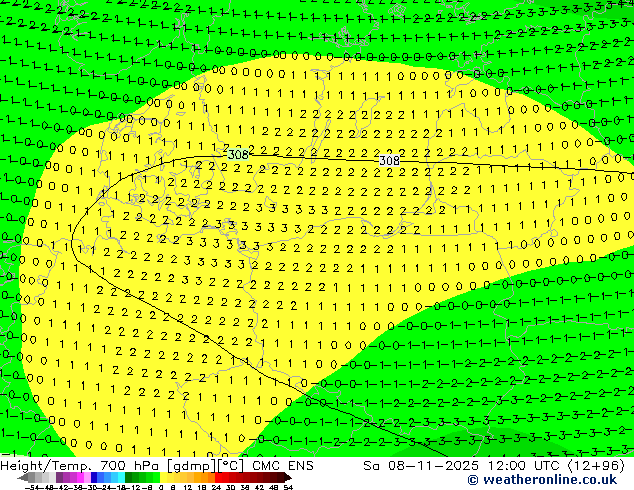
Task: Select the left 308 contour label
Action: point(238,154)
